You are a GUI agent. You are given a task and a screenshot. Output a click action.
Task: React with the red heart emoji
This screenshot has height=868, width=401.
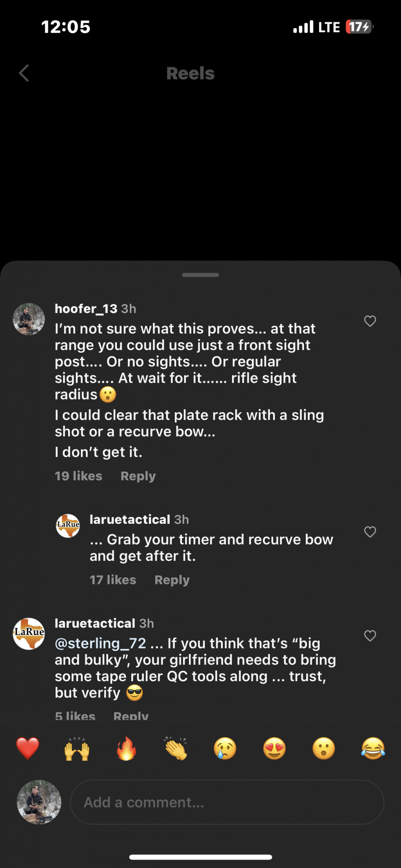pyautogui.click(x=28, y=748)
